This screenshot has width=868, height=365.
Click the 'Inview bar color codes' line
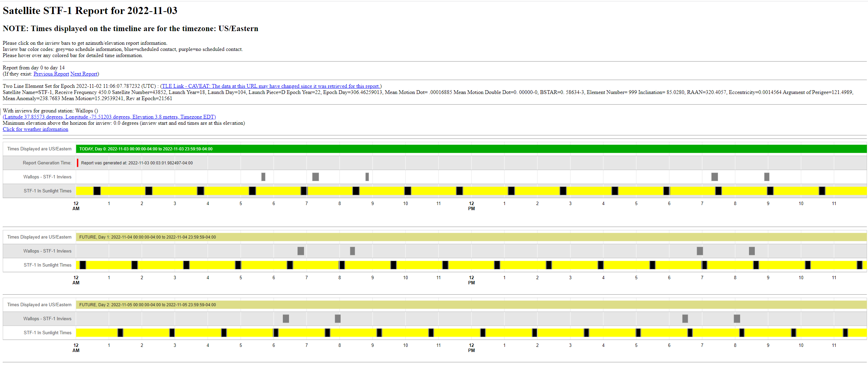click(123, 49)
